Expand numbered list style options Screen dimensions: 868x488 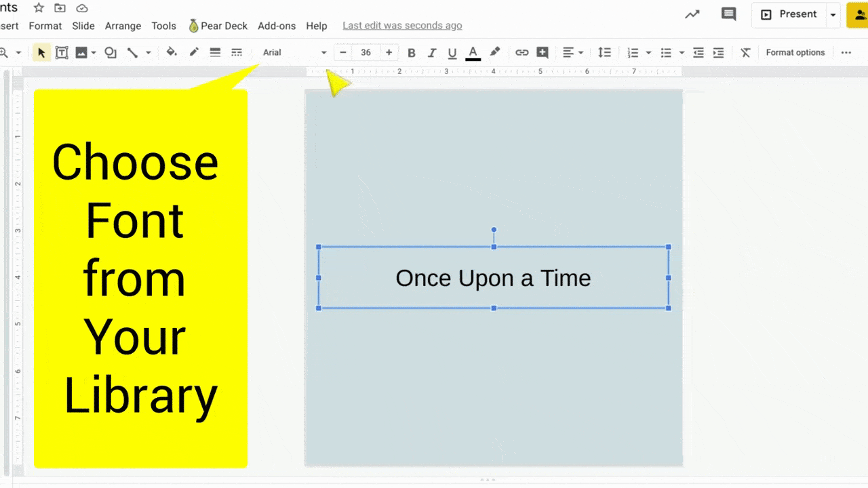(648, 52)
